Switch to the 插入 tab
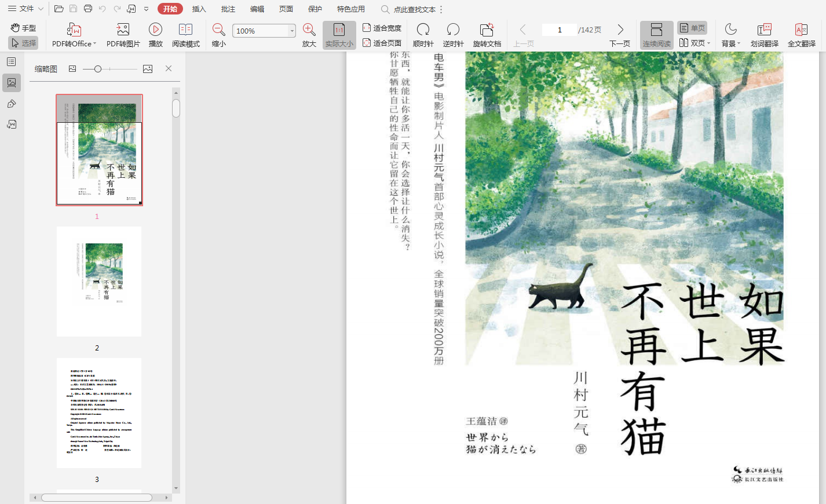 [199, 9]
